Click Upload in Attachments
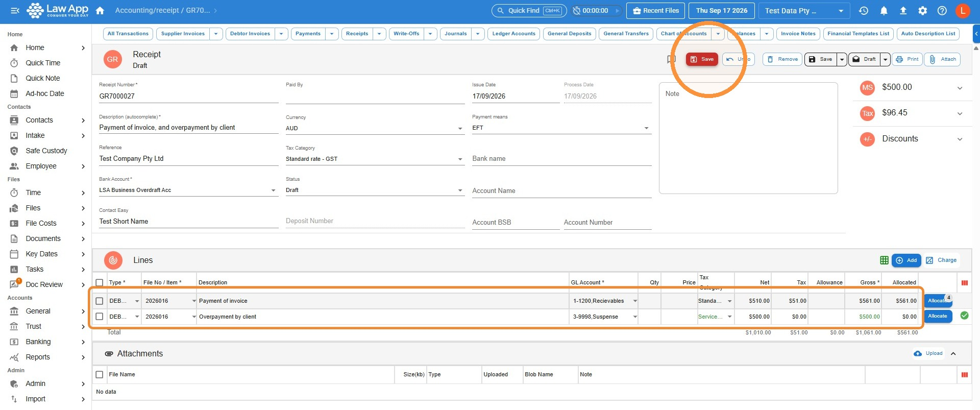The height and width of the screenshot is (410, 980). [x=928, y=353]
